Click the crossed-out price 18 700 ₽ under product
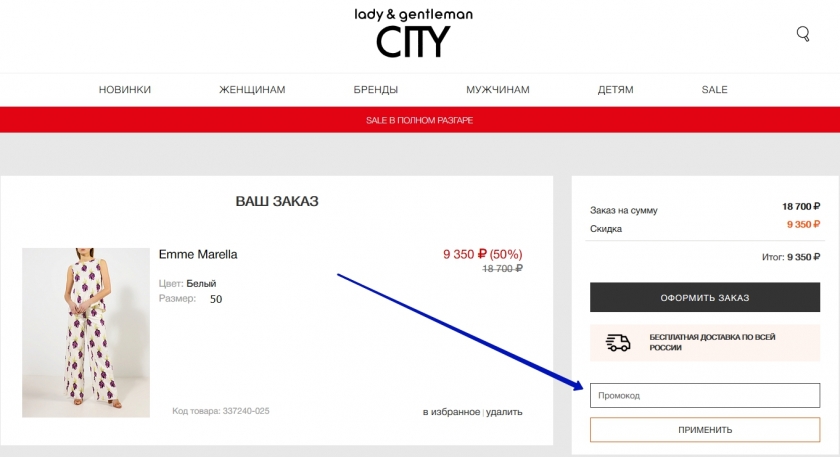840x457 pixels. [x=502, y=268]
